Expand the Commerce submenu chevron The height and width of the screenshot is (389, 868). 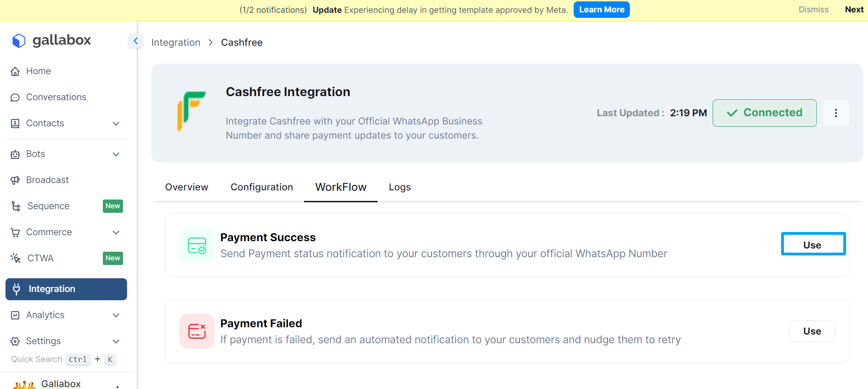[x=116, y=232]
